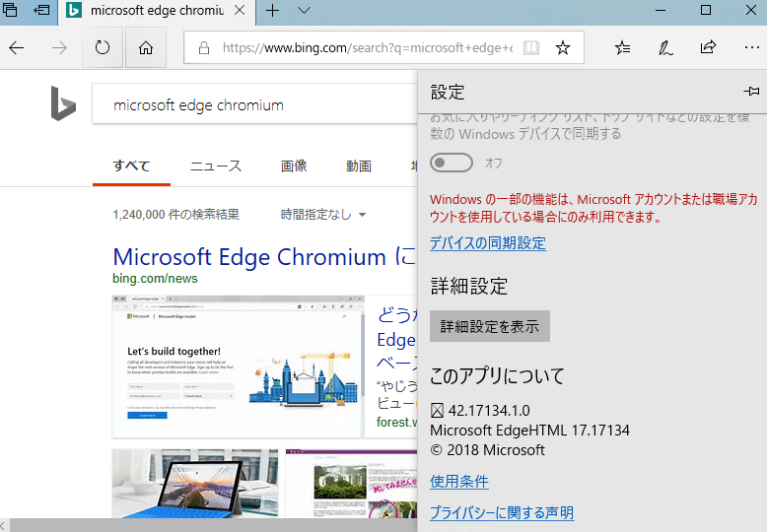The image size is (767, 532).
Task: Open the tab previews icon in tab bar
Action: pos(10,10)
